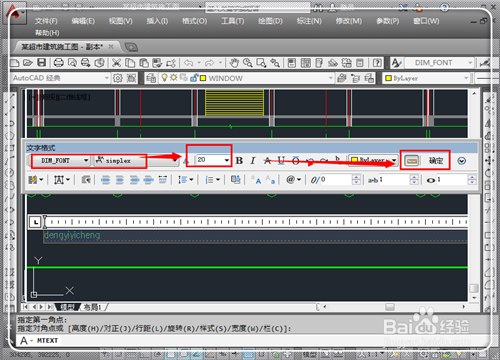Increase the Tracking value stepper

pyautogui.click(x=414, y=177)
